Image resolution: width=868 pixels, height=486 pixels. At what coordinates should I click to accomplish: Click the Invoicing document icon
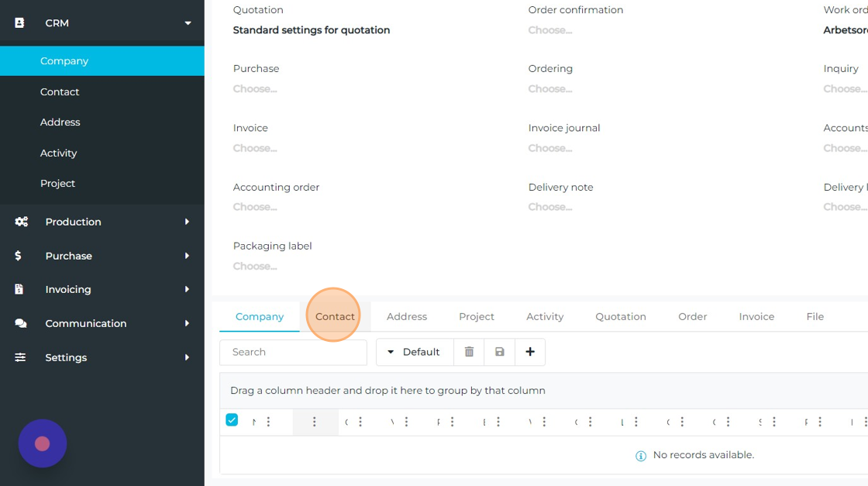click(x=19, y=289)
